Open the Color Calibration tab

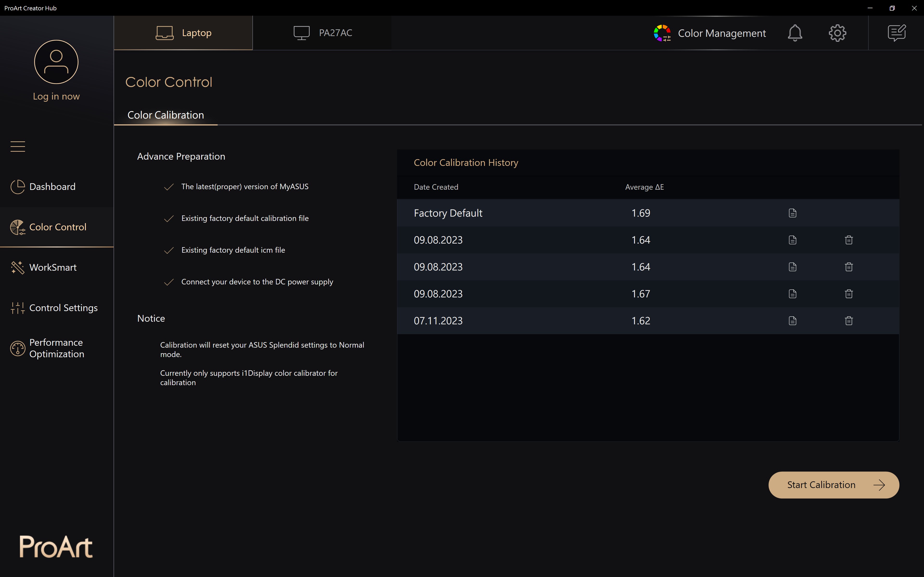point(165,115)
